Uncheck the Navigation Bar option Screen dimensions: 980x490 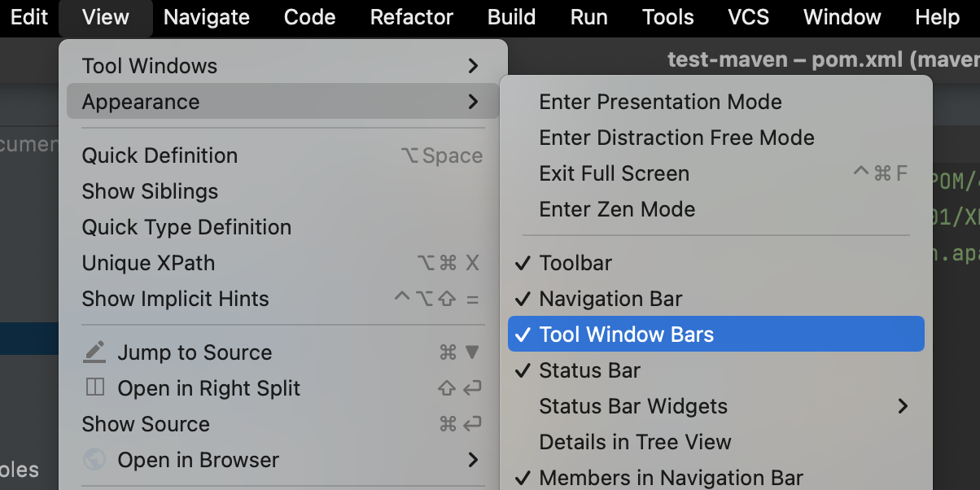[610, 299]
